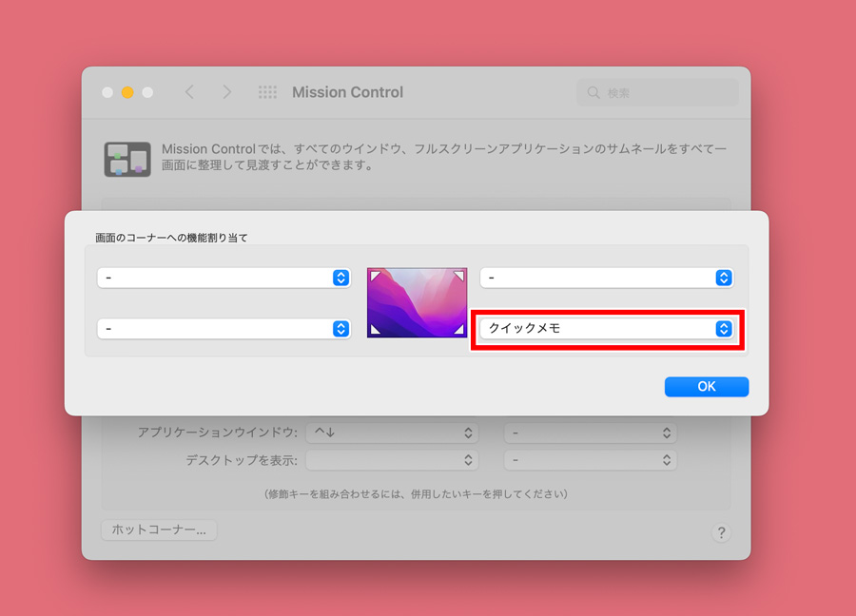
Task: Open the help question mark button
Action: (721, 532)
